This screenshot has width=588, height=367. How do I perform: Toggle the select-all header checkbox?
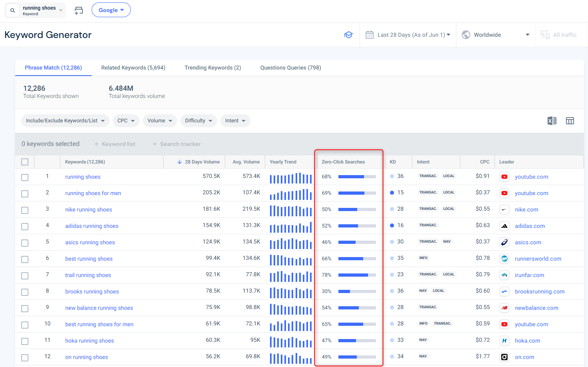(25, 162)
